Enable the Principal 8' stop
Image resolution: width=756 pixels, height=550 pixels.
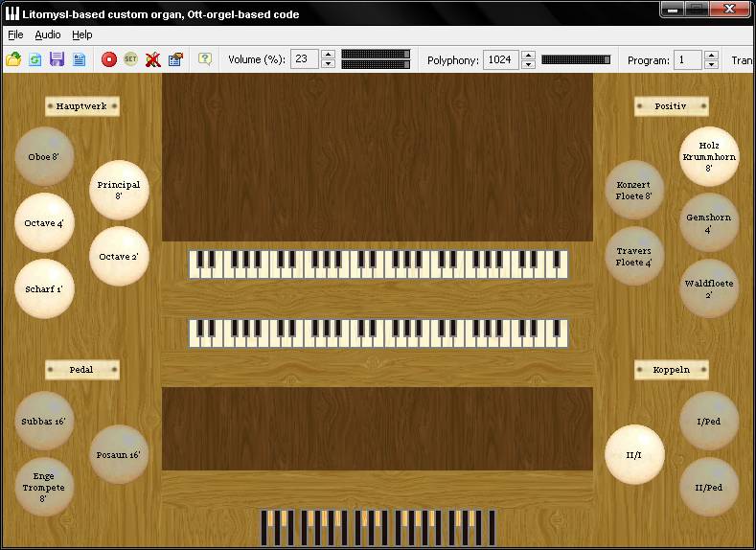119,190
